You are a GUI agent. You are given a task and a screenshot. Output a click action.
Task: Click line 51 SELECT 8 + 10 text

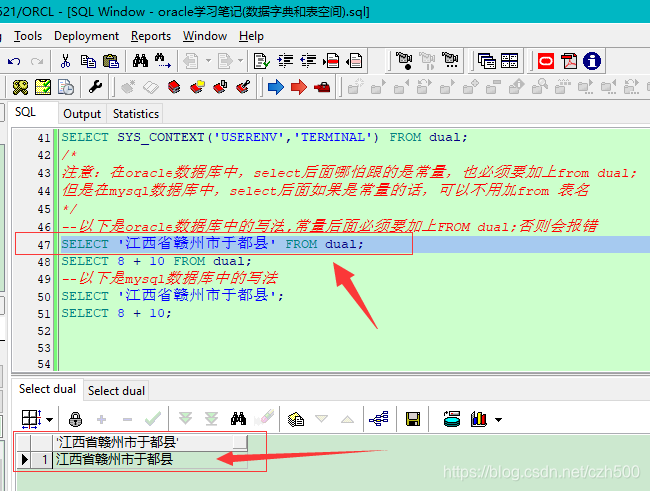point(116,313)
